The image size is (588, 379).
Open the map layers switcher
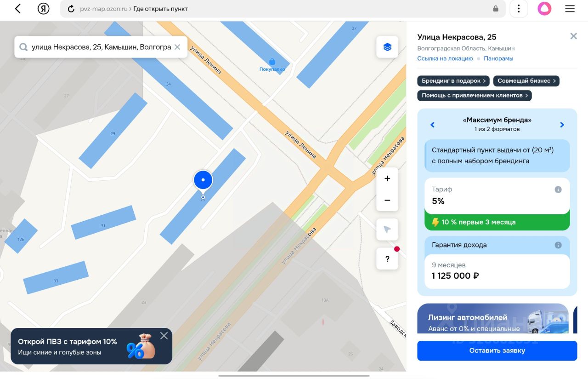[387, 47]
